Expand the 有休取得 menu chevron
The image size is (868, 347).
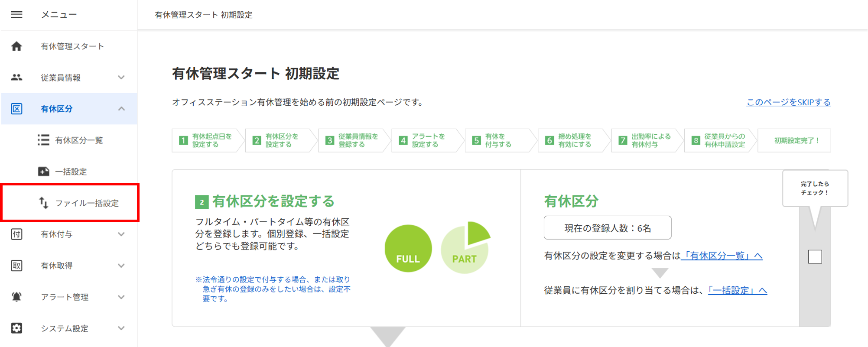coord(121,266)
